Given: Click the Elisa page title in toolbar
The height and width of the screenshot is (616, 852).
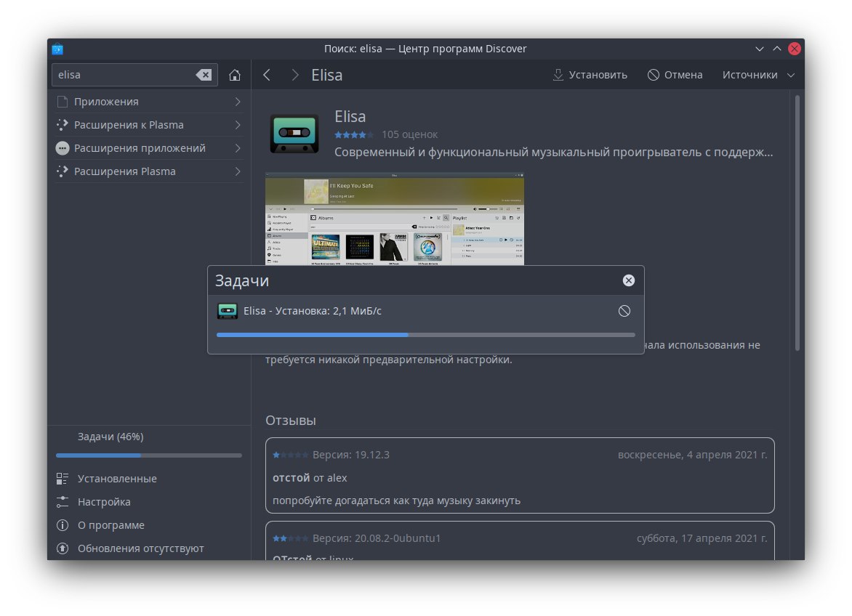Looking at the screenshot, I should tap(326, 75).
